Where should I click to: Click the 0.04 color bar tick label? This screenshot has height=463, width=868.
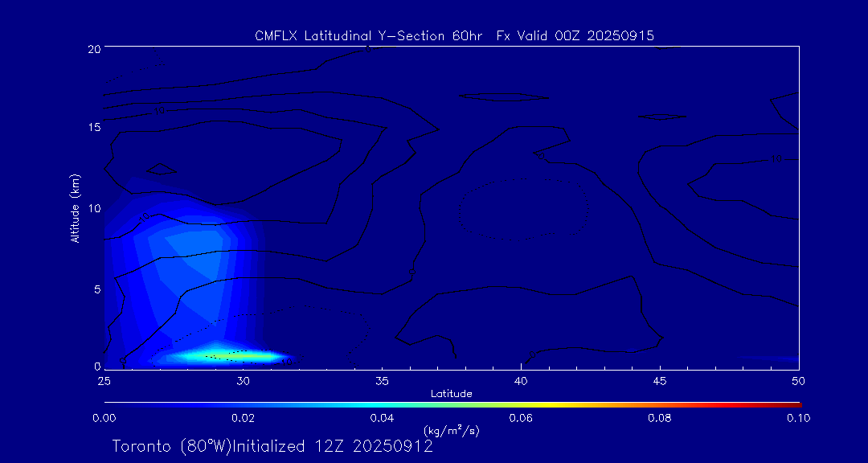click(x=382, y=418)
